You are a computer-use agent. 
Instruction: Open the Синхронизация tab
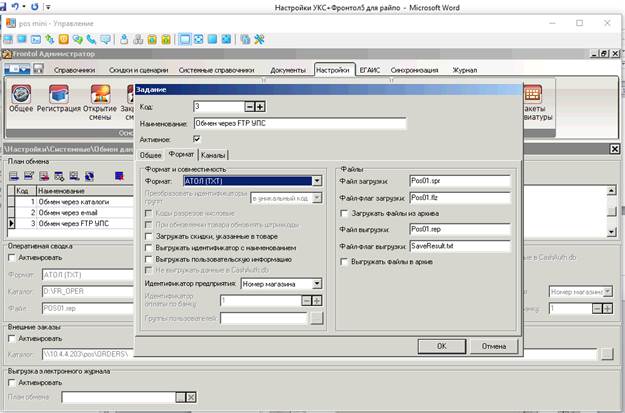[x=414, y=70]
